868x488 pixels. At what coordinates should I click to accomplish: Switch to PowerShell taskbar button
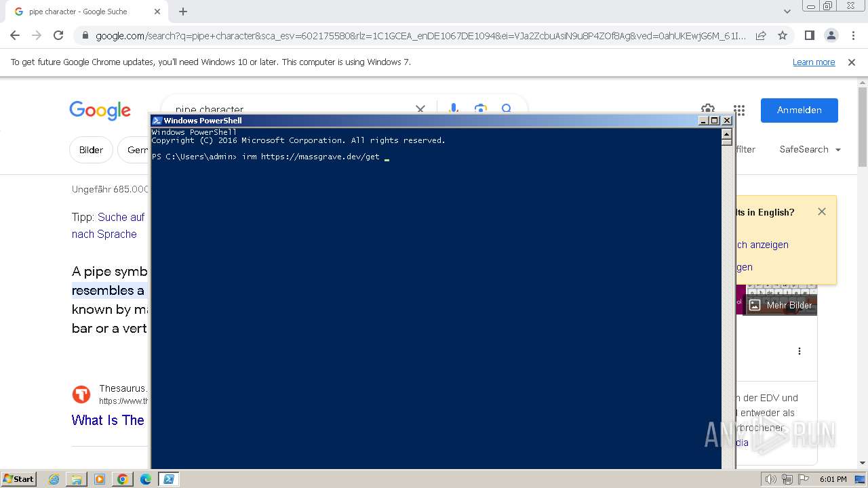pyautogui.click(x=169, y=479)
